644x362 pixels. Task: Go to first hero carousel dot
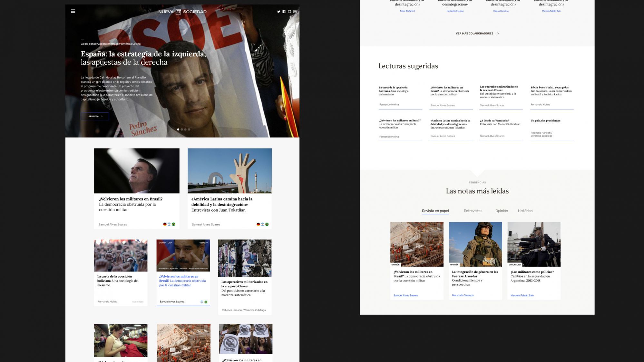178,129
